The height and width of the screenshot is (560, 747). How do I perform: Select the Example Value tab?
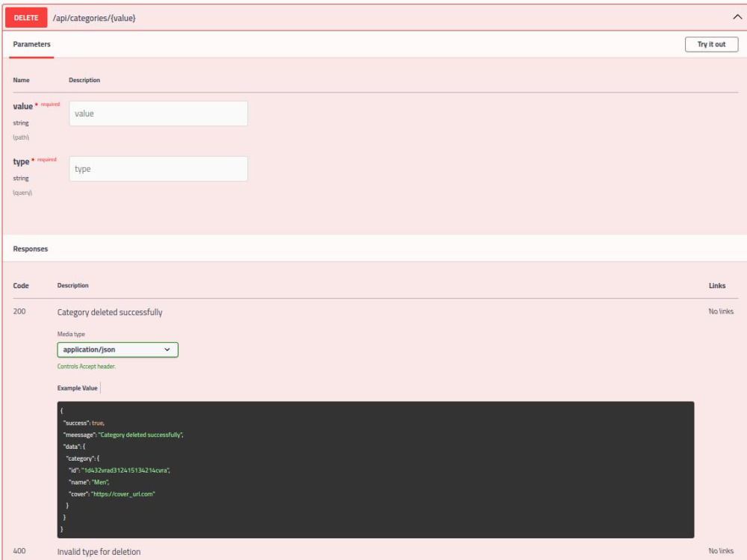pos(78,387)
